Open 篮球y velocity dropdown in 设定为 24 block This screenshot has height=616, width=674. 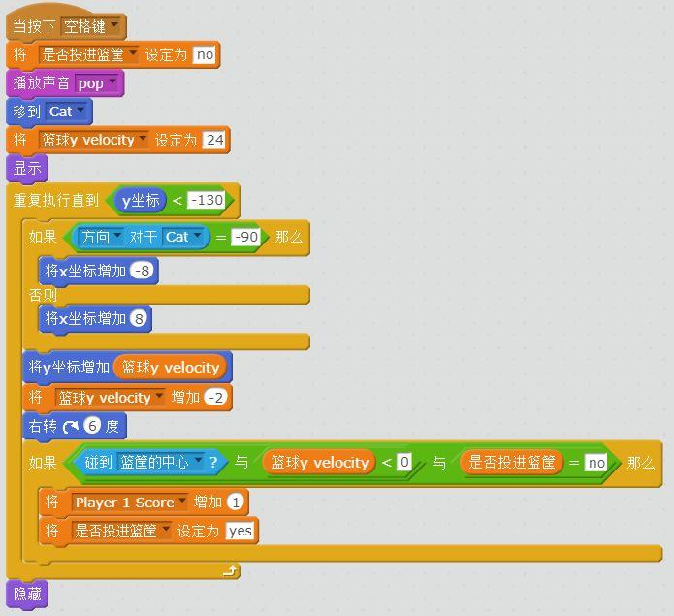click(93, 140)
